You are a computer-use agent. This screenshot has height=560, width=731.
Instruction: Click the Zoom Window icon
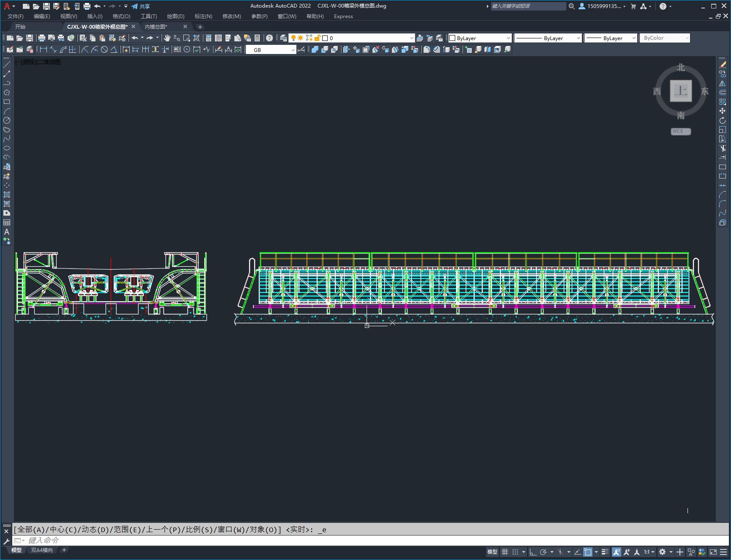[186, 38]
